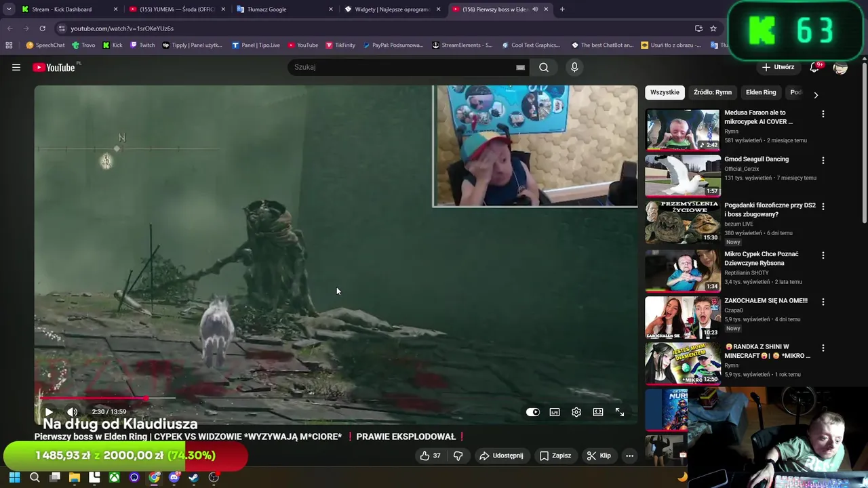The width and height of the screenshot is (868, 488).
Task: Click into the Szukaj search field
Action: point(403,67)
